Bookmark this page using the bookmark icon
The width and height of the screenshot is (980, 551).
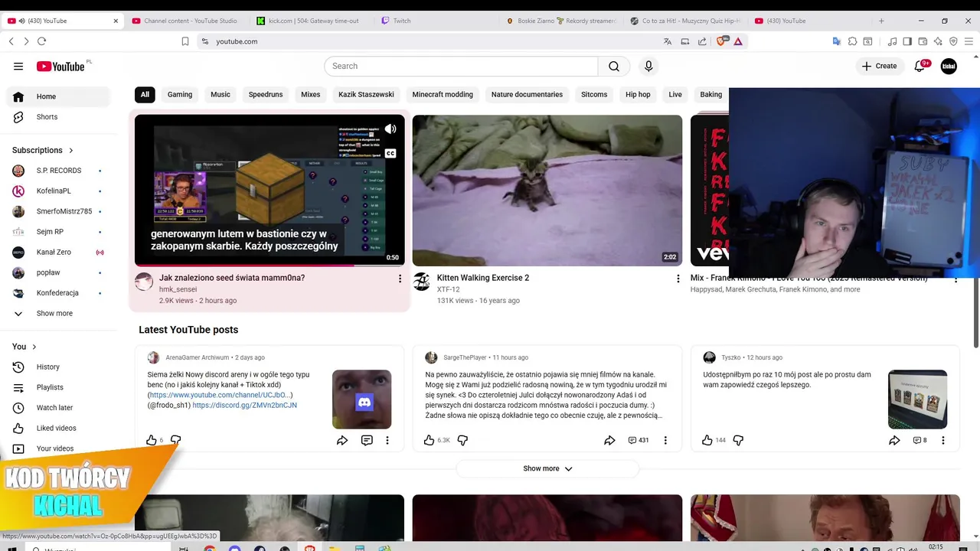[185, 41]
